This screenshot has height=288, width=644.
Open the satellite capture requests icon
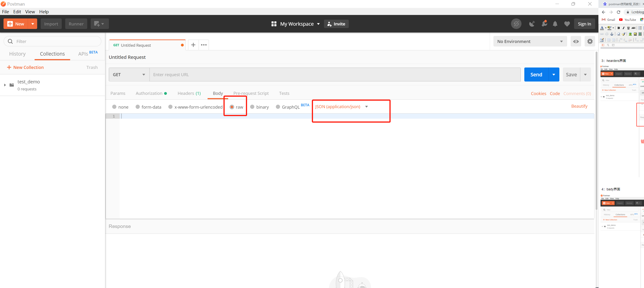pyautogui.click(x=532, y=24)
